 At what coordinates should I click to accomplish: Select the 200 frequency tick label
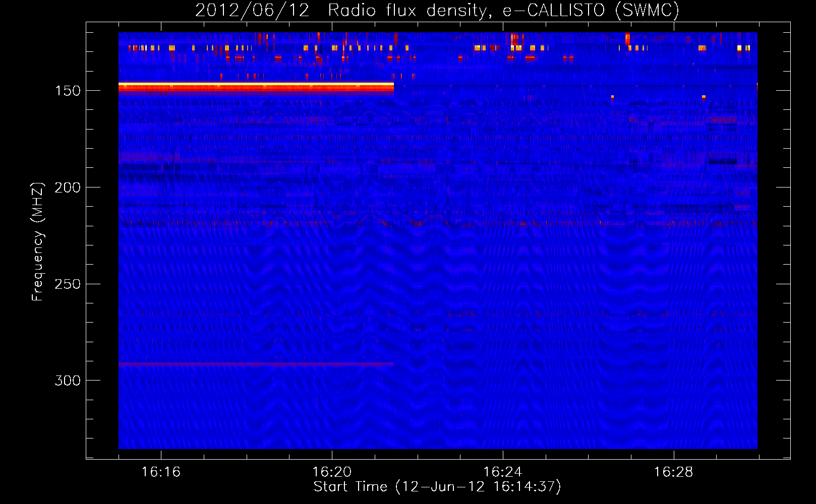click(x=68, y=187)
